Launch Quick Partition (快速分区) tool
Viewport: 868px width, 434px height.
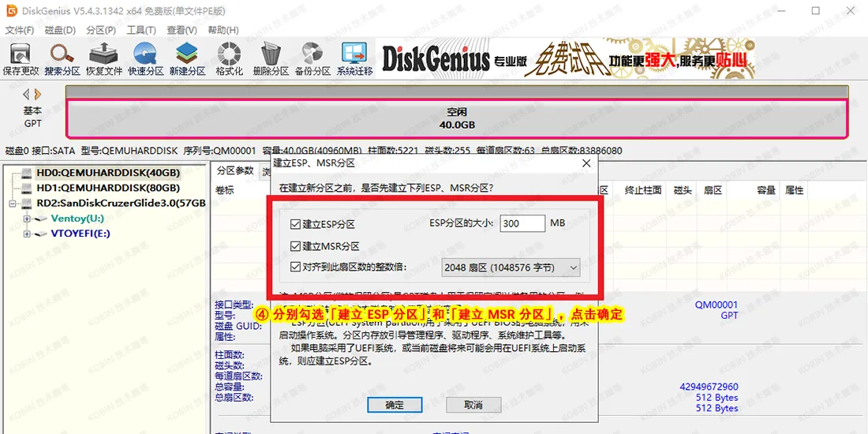coord(146,59)
